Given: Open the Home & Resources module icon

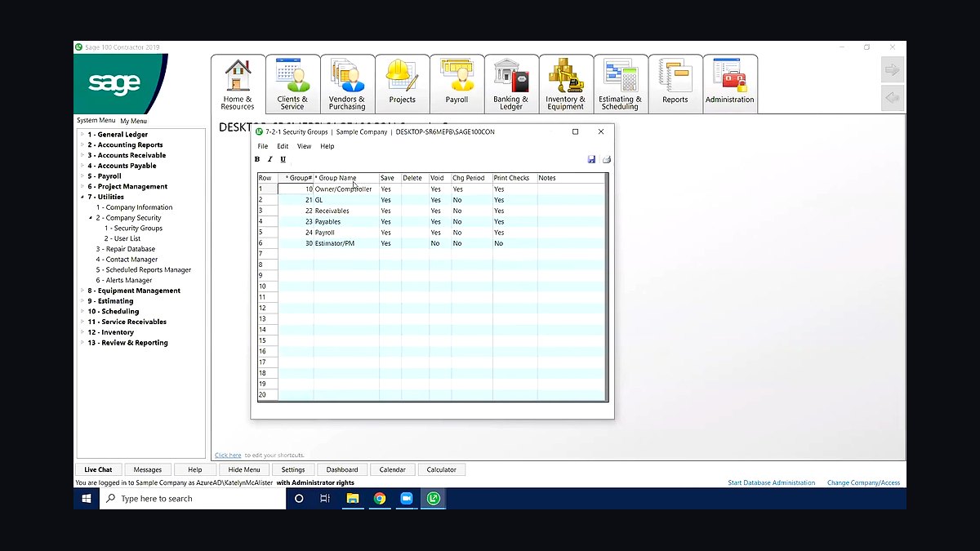Looking at the screenshot, I should [x=238, y=84].
